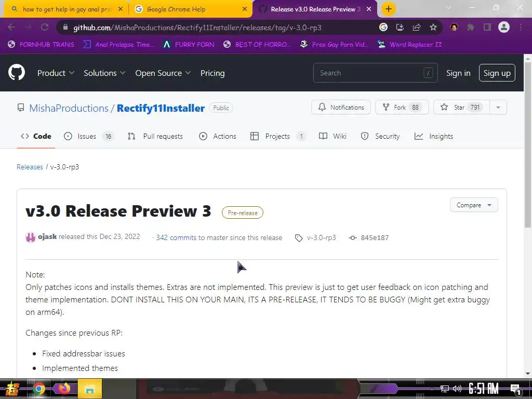Reload the page with the refresh icon

45,27
